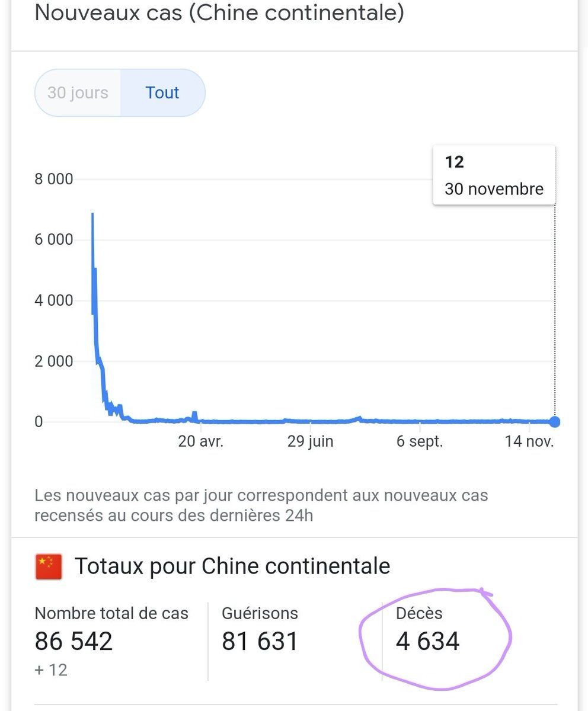Click the "8 000" y-axis label
The height and width of the screenshot is (711, 588).
[x=53, y=179]
